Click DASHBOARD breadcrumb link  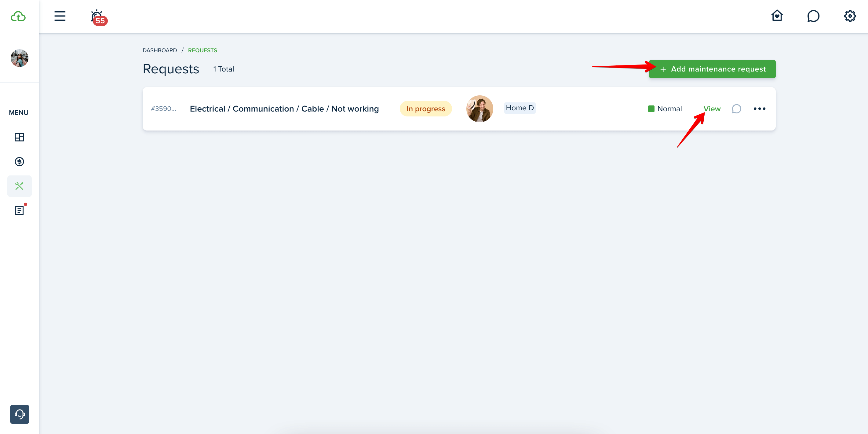(160, 50)
